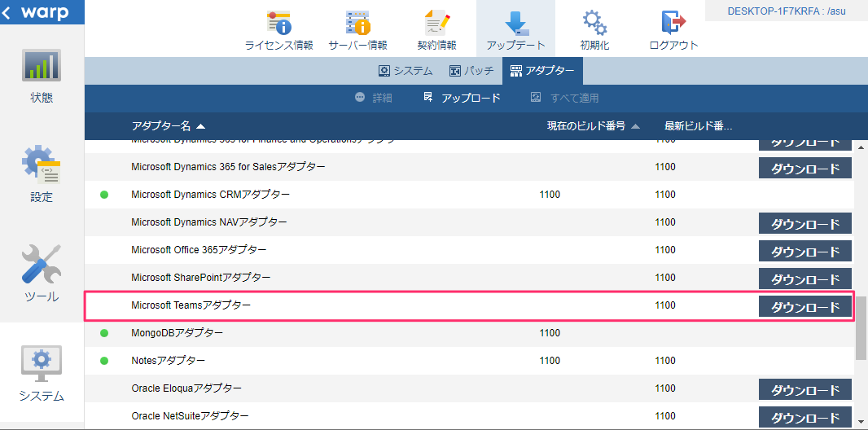Select Oracle Eloquaアダプター row name

tap(186, 388)
